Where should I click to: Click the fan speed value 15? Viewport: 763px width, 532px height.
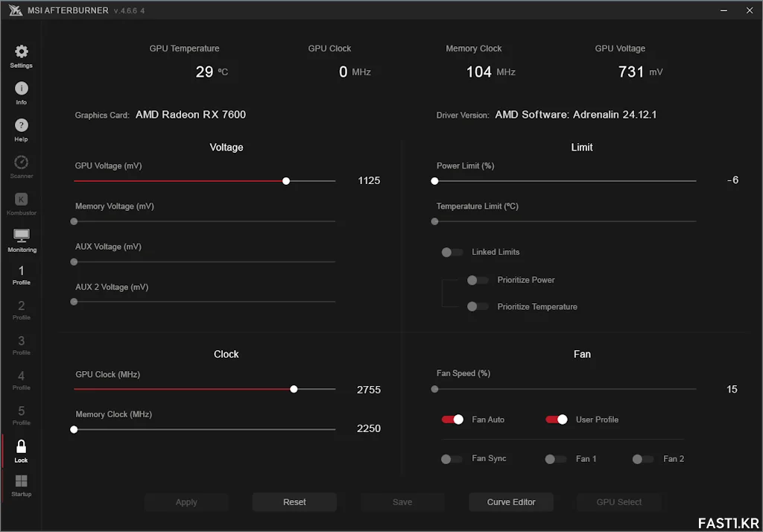pos(732,390)
